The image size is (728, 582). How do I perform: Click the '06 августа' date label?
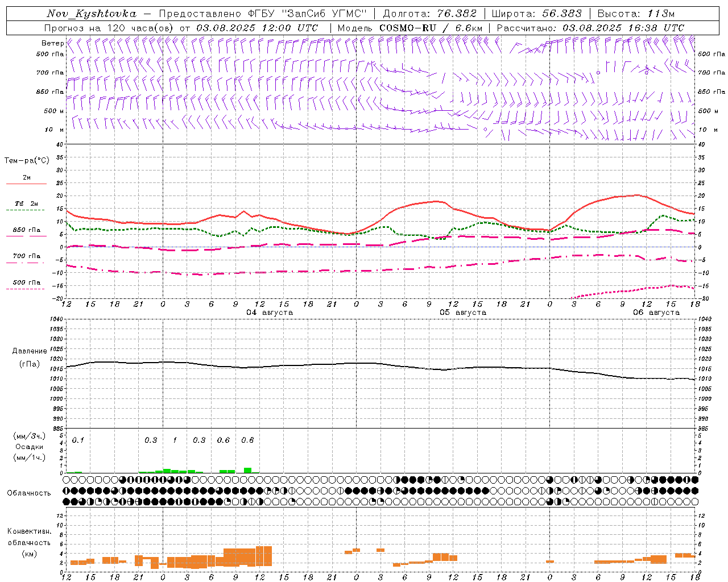(656, 313)
